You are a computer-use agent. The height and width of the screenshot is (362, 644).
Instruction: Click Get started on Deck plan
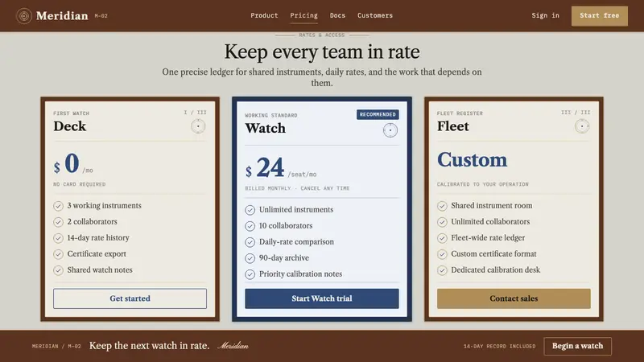[x=130, y=298]
